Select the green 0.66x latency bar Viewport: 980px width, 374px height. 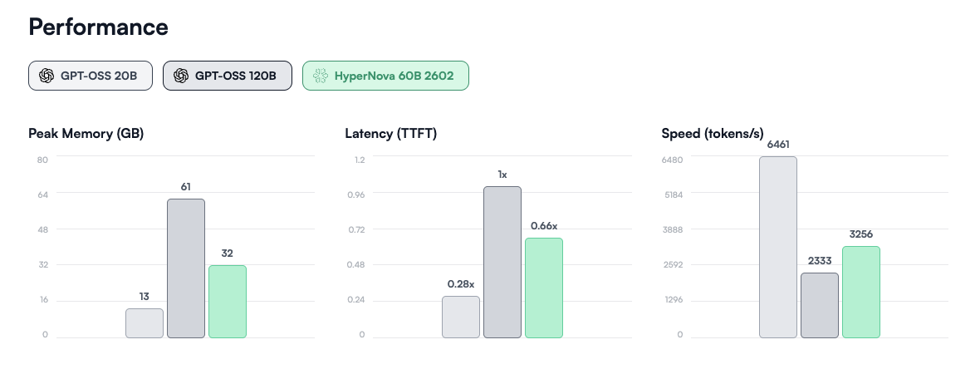click(544, 288)
